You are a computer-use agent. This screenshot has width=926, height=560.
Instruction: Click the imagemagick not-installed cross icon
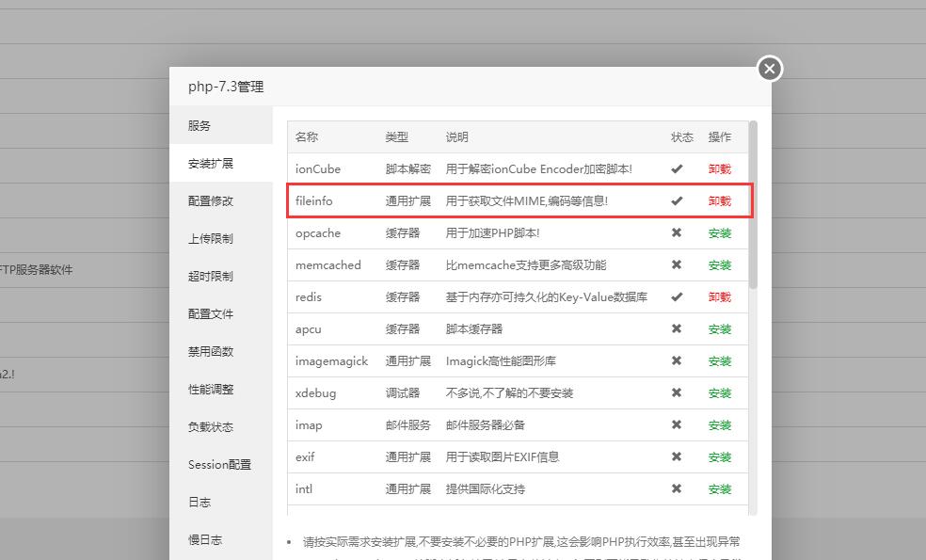[677, 360]
